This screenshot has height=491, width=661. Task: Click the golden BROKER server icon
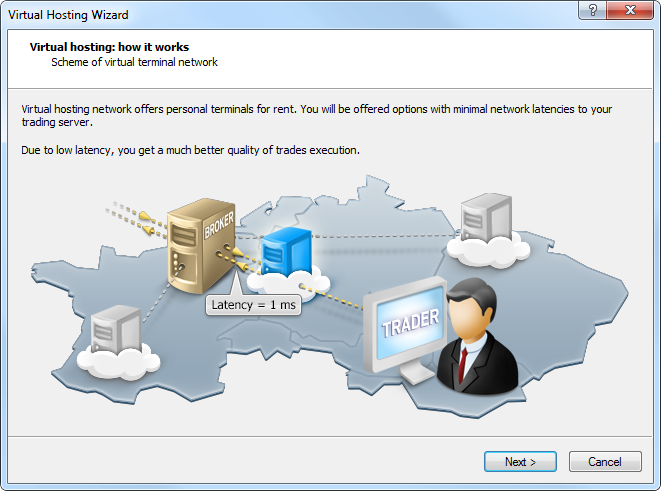click(x=201, y=246)
